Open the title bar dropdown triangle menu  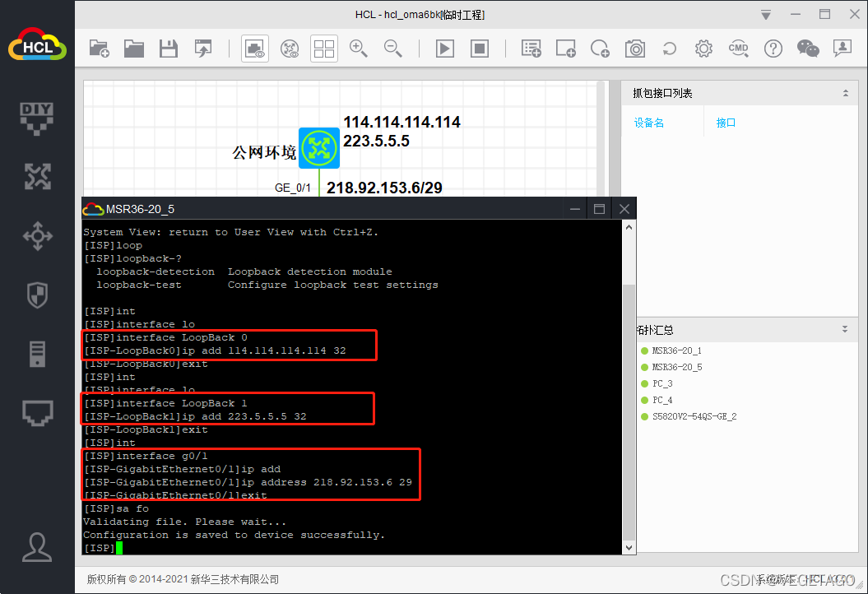766,15
